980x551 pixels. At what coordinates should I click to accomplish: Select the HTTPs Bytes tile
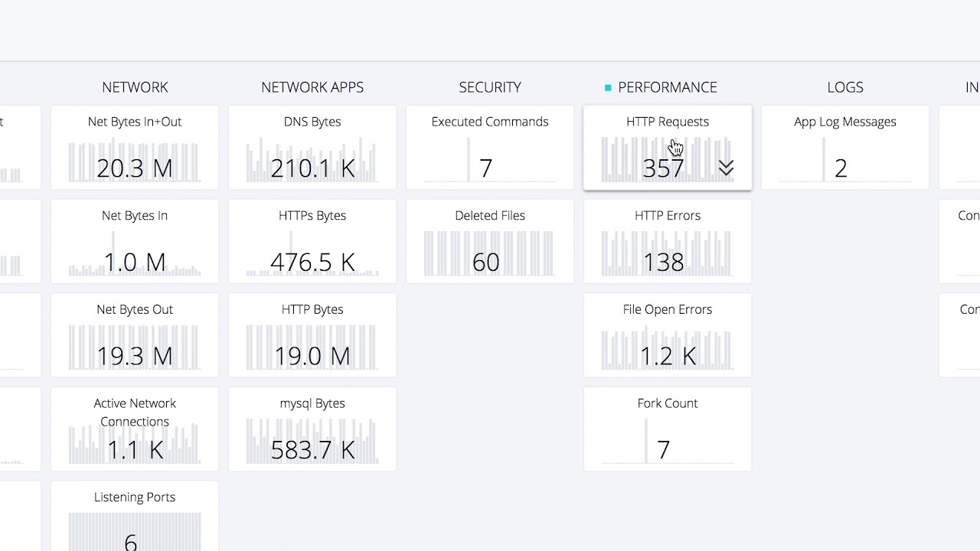pyautogui.click(x=312, y=241)
